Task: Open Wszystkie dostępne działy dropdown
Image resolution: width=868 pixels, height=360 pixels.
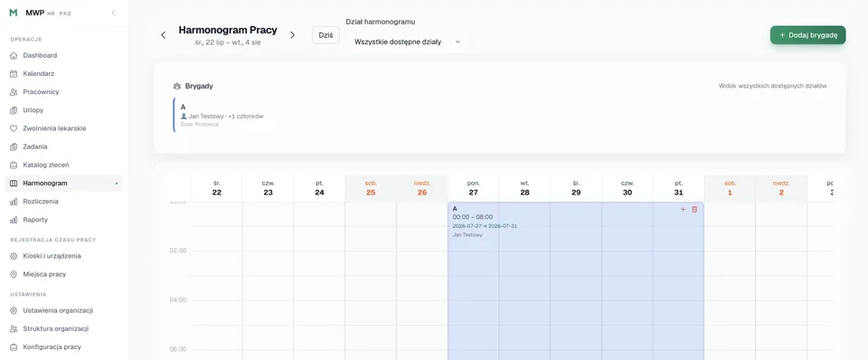Action: [x=407, y=42]
